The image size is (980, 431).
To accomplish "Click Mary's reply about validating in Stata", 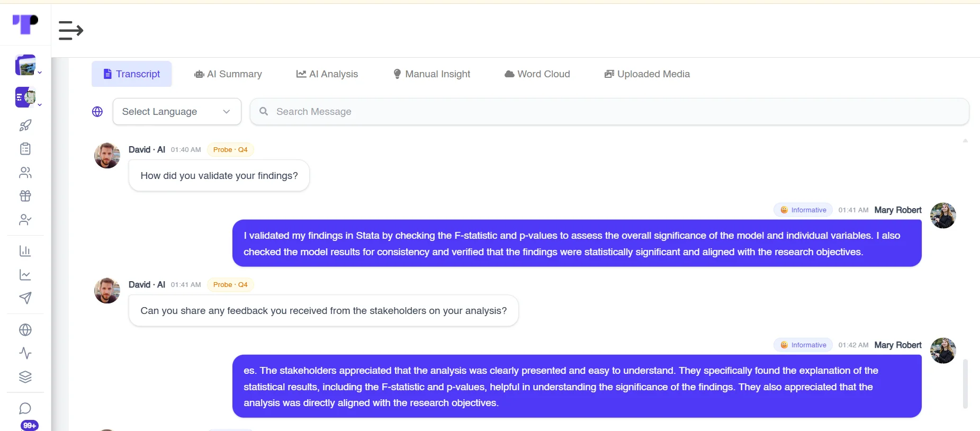I will click(x=577, y=244).
